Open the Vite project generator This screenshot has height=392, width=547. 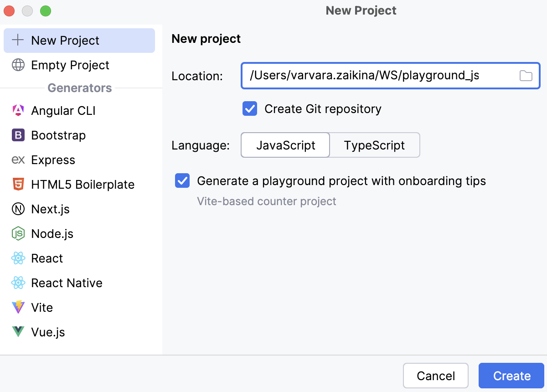(x=42, y=307)
